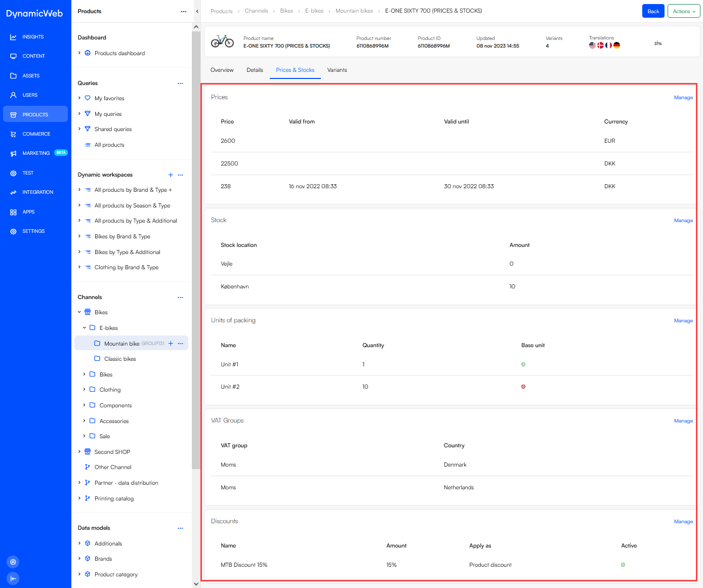Expand the Second SHOP channel
This screenshot has height=588, width=703.
79,451
